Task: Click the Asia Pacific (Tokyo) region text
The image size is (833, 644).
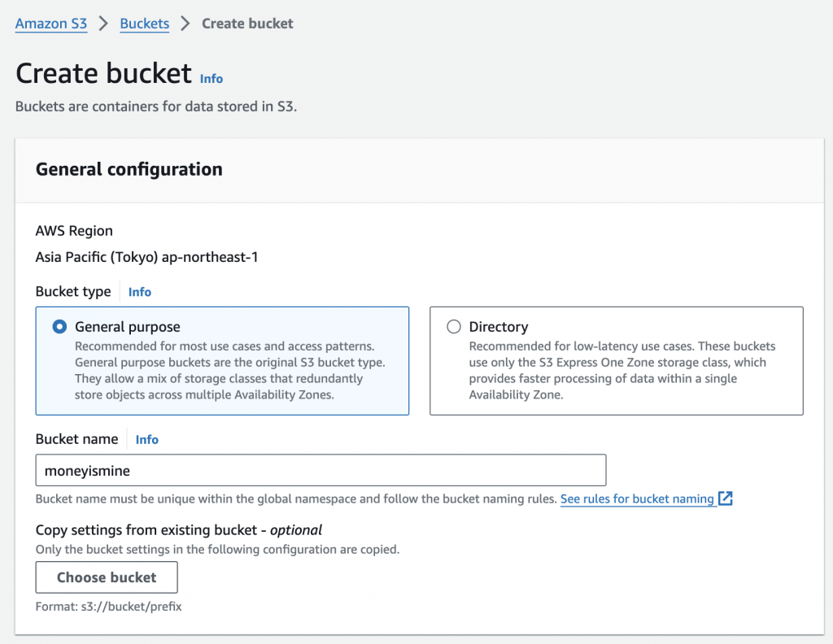Action: (147, 257)
